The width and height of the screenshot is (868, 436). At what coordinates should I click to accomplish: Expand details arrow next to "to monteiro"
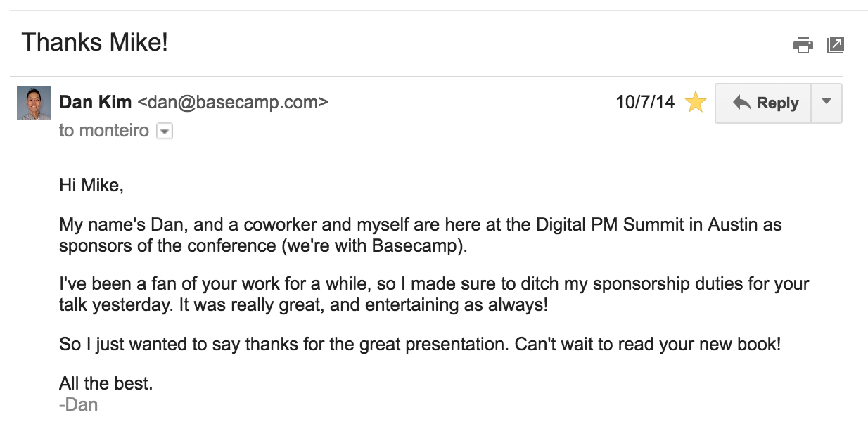pos(164,131)
